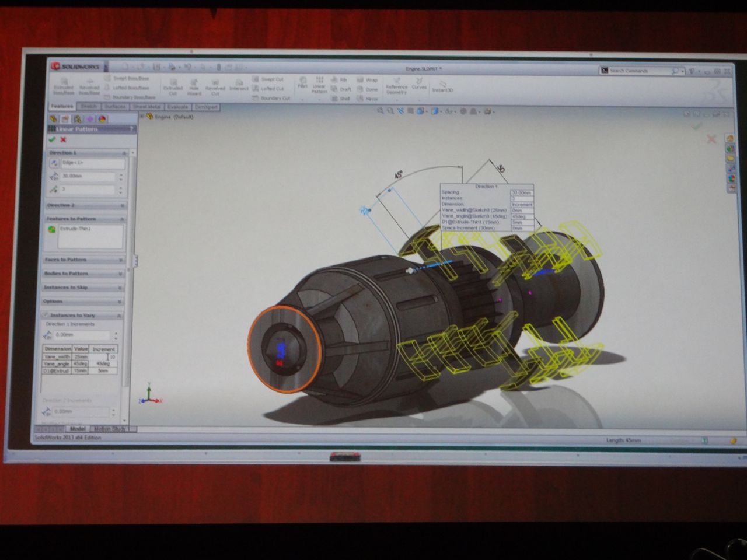Click the Instant3D tool
This screenshot has width=747, height=560.
[x=442, y=87]
